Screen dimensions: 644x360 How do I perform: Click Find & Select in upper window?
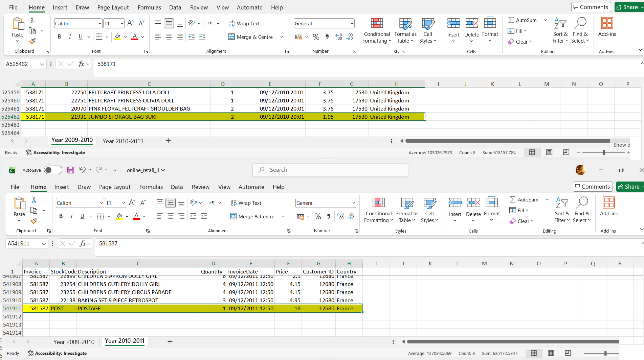pos(580,30)
